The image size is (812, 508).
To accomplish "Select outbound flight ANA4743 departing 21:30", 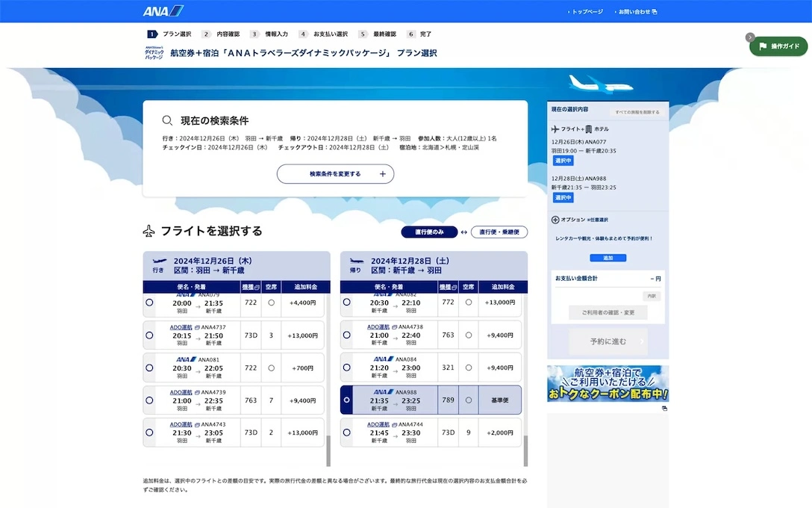I will coord(150,433).
